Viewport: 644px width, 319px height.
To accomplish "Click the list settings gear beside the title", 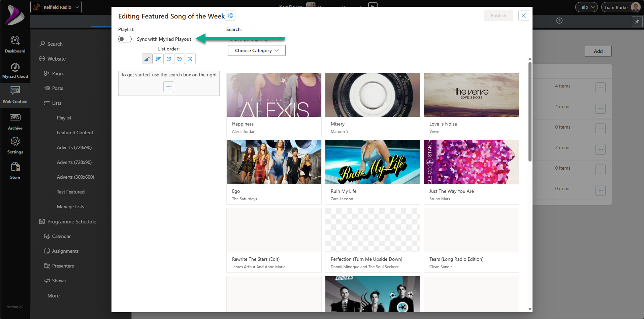I will [x=230, y=15].
